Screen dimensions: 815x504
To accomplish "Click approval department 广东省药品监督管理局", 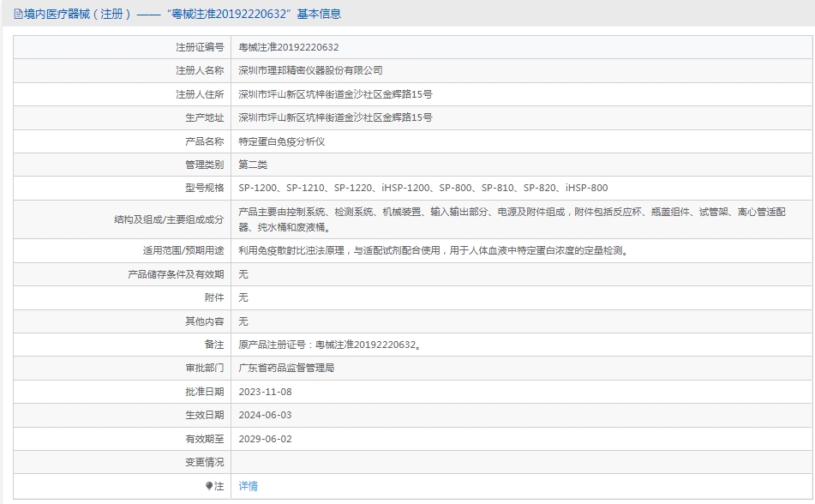I will coord(286,368).
